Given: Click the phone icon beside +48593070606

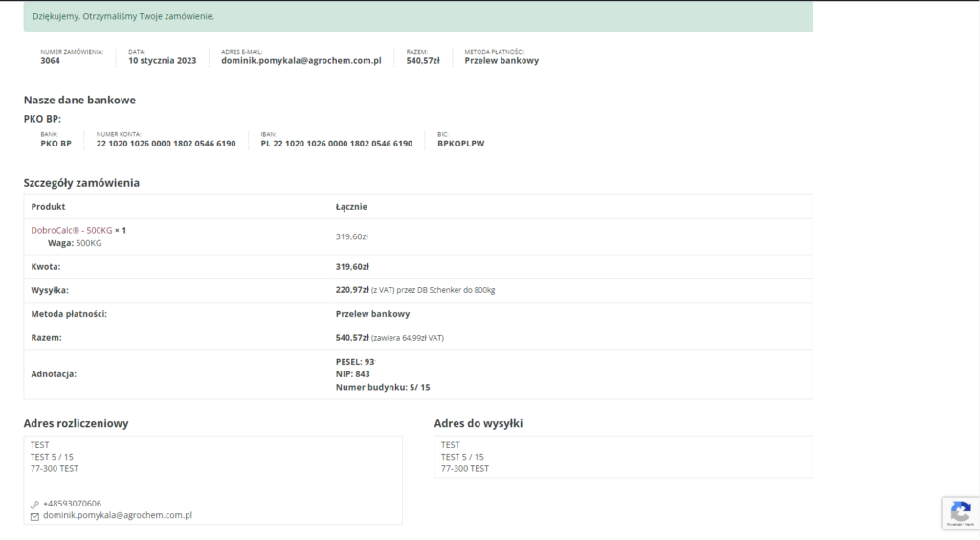Looking at the screenshot, I should coord(35,505).
